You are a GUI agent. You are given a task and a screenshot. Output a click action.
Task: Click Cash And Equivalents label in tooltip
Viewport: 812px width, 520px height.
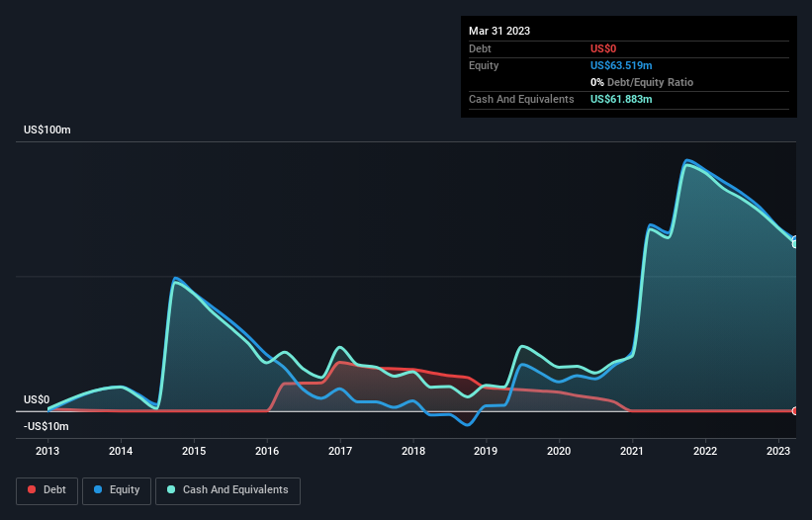click(x=521, y=99)
